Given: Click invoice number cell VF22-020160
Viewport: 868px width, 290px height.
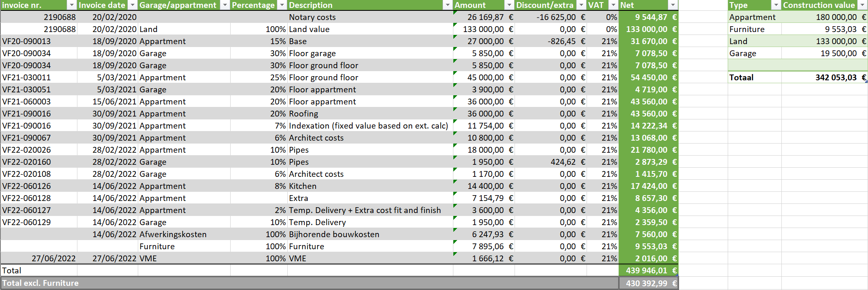Looking at the screenshot, I should [x=39, y=162].
